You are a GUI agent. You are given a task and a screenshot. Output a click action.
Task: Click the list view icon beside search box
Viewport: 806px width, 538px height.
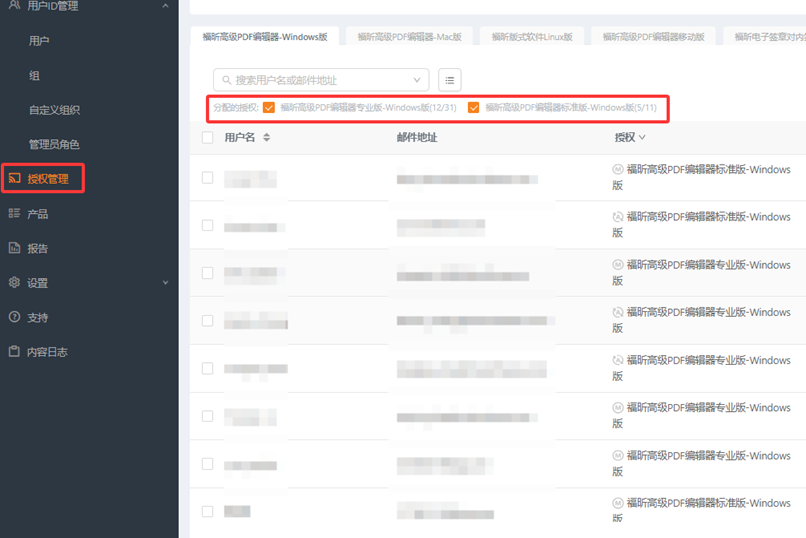click(450, 80)
